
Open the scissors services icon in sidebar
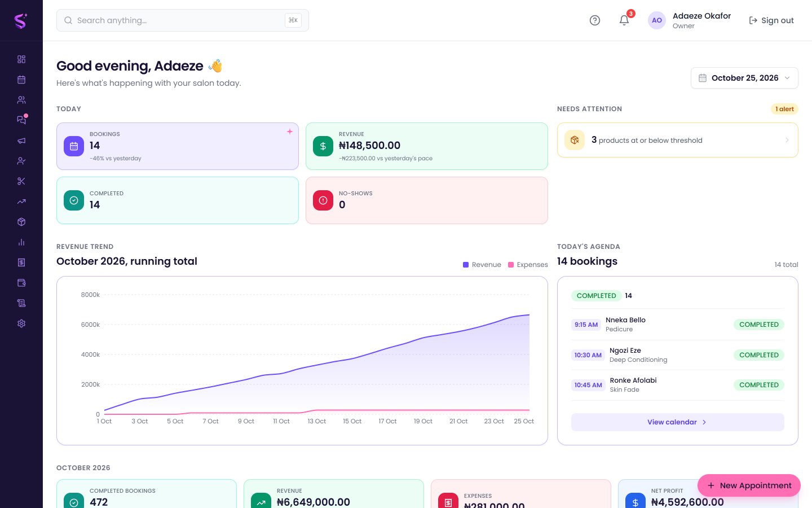(21, 181)
